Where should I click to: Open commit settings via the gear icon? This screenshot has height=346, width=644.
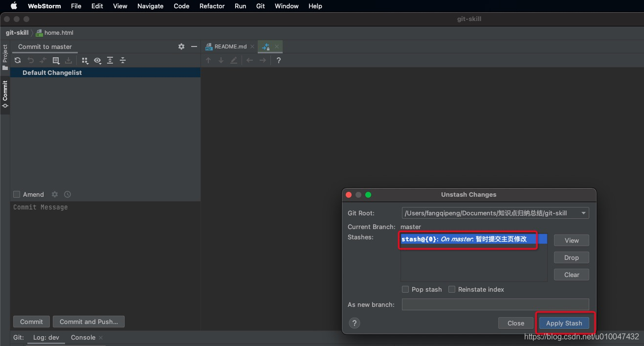pos(181,46)
